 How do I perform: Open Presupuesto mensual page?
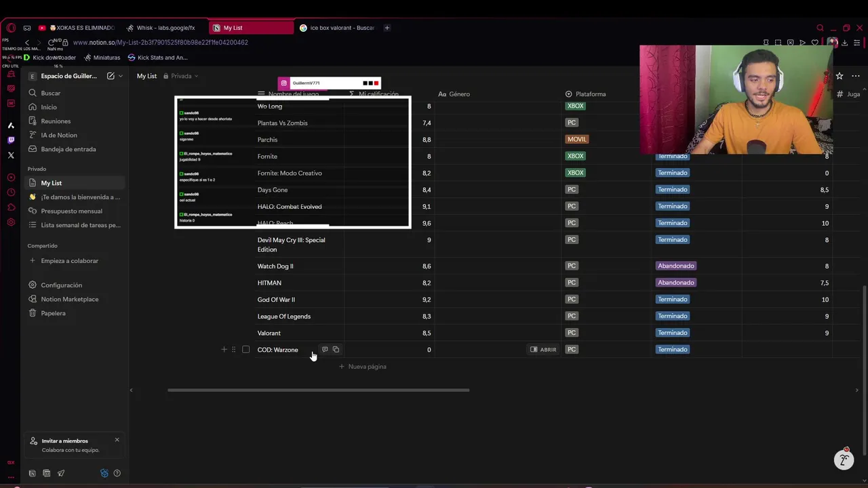click(x=75, y=211)
